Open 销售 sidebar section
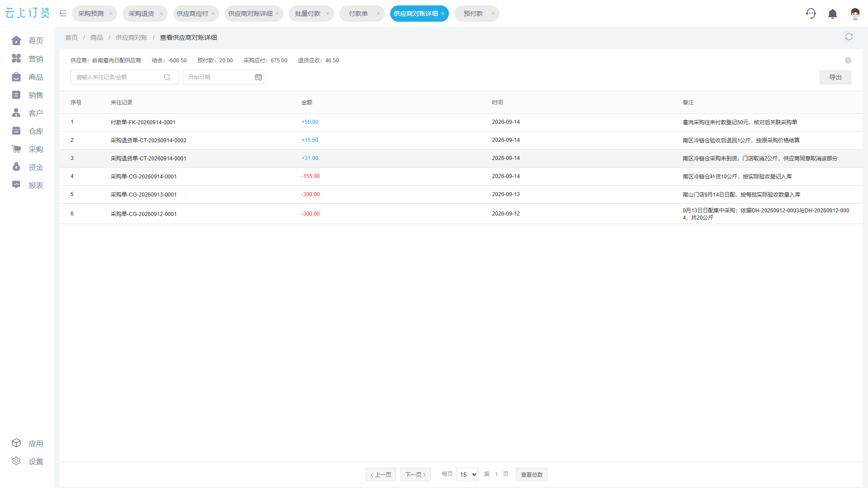 (27, 95)
